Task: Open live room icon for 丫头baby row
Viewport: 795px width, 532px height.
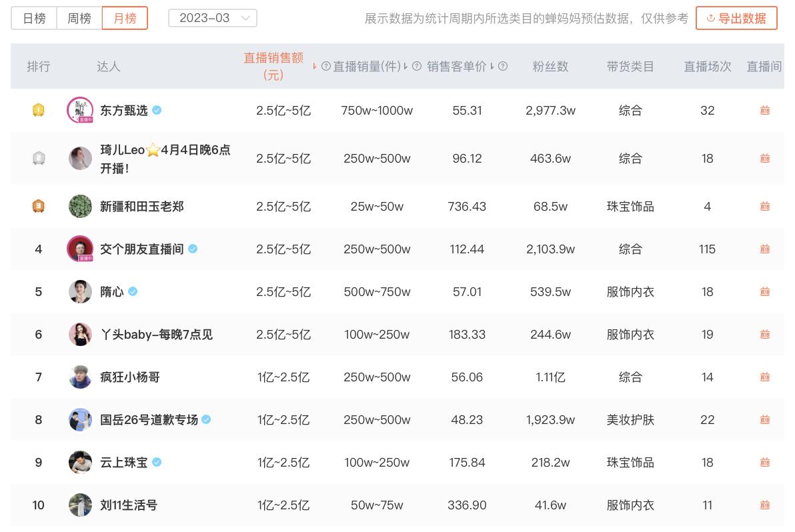Action: click(765, 335)
